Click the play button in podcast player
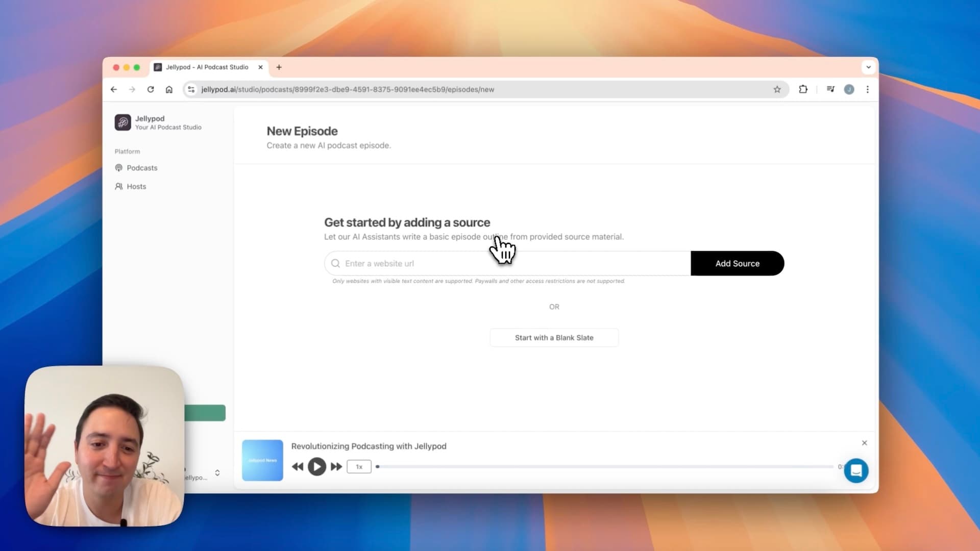The height and width of the screenshot is (551, 980). [316, 466]
